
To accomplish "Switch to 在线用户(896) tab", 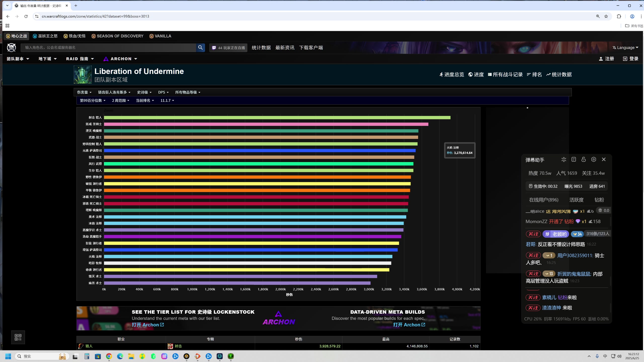I will click(x=544, y=200).
